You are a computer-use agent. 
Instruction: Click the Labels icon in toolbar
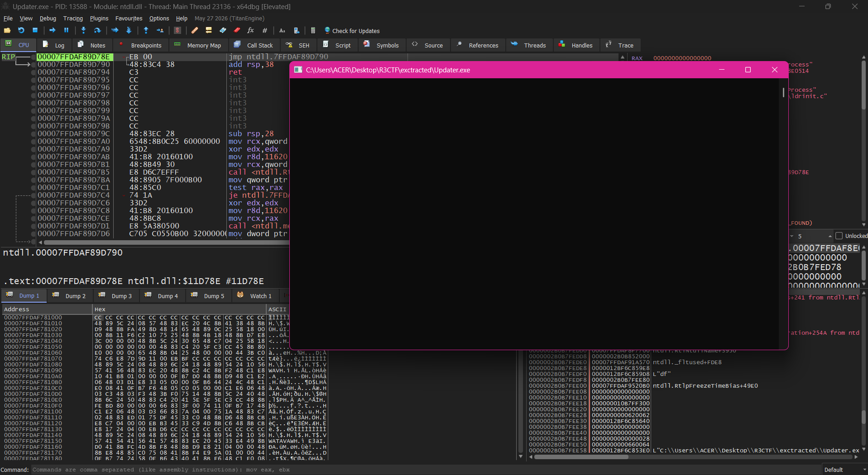223,30
